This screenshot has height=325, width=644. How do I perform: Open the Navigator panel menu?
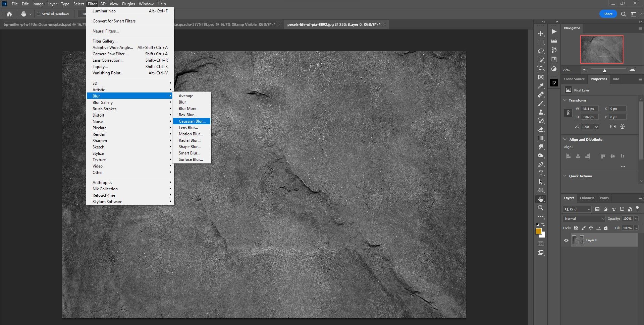pos(640,28)
